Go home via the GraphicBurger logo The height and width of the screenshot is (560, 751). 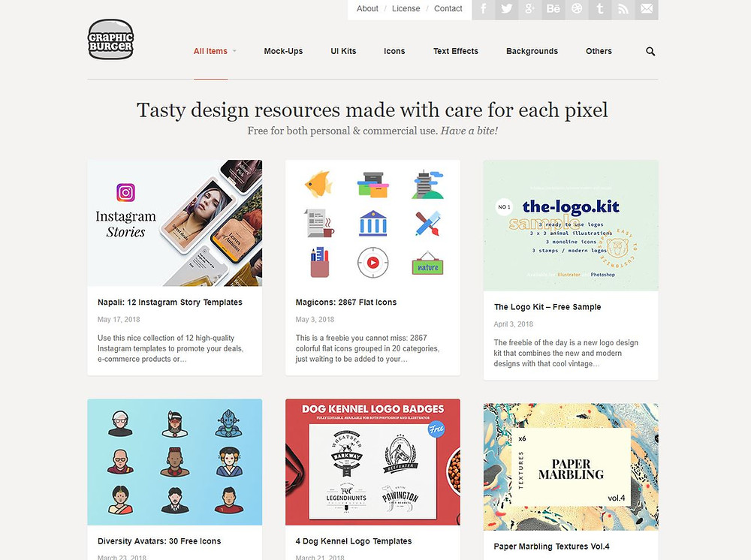[x=110, y=39]
